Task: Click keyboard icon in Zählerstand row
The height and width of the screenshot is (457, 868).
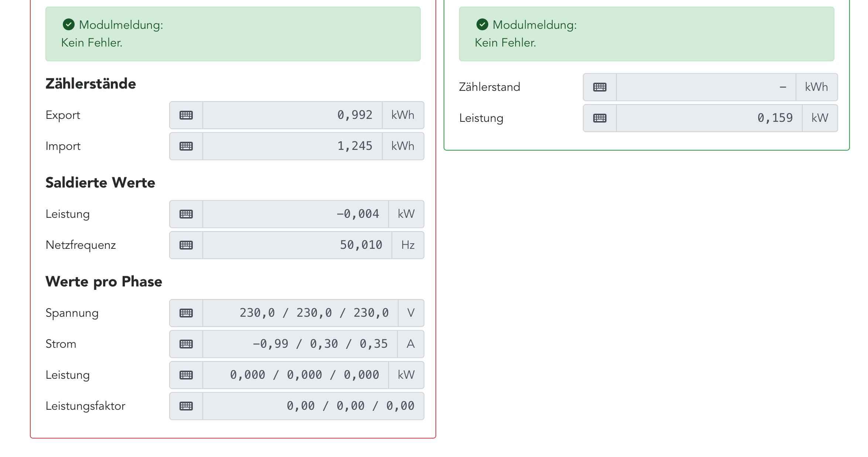Action: (x=600, y=87)
